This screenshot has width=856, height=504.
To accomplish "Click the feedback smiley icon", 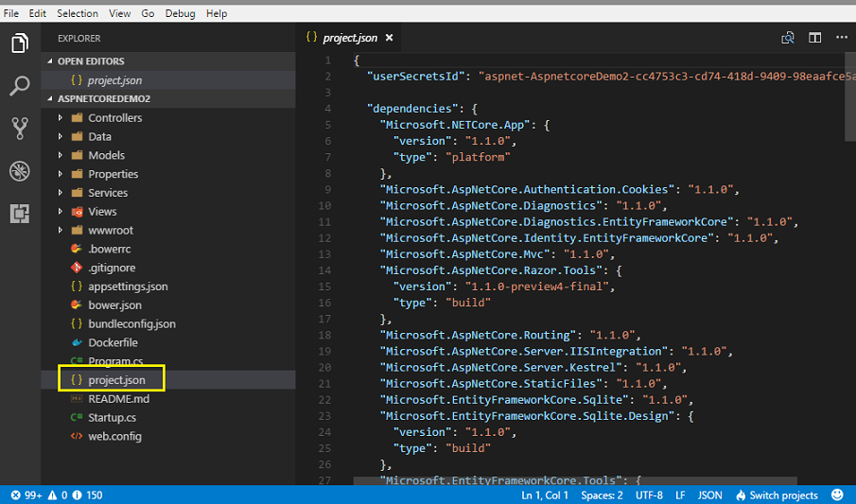I will point(837,495).
